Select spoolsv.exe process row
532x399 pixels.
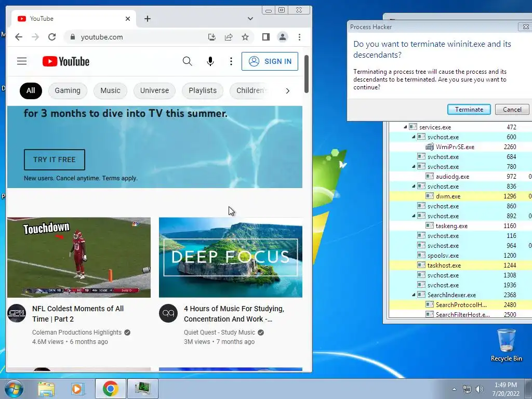pyautogui.click(x=460, y=256)
